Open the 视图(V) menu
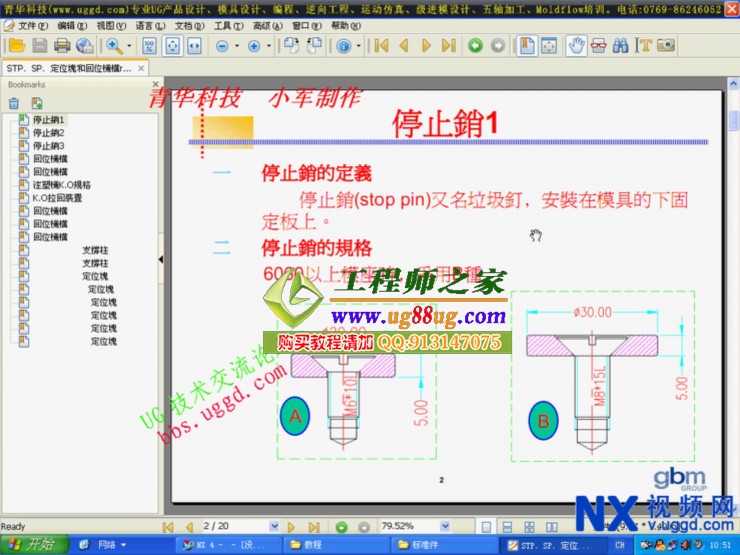The image size is (740, 555). coord(111,26)
